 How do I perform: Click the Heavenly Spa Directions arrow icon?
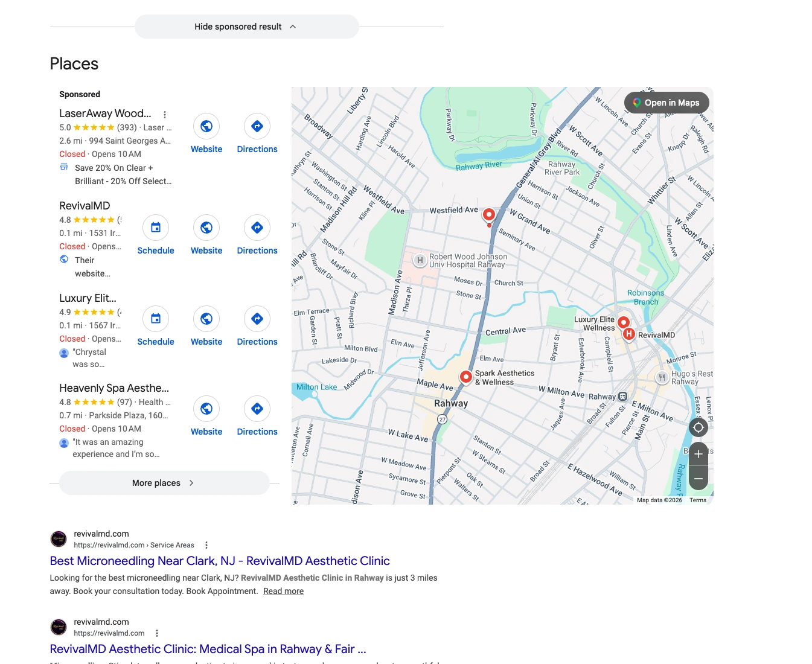pyautogui.click(x=257, y=409)
